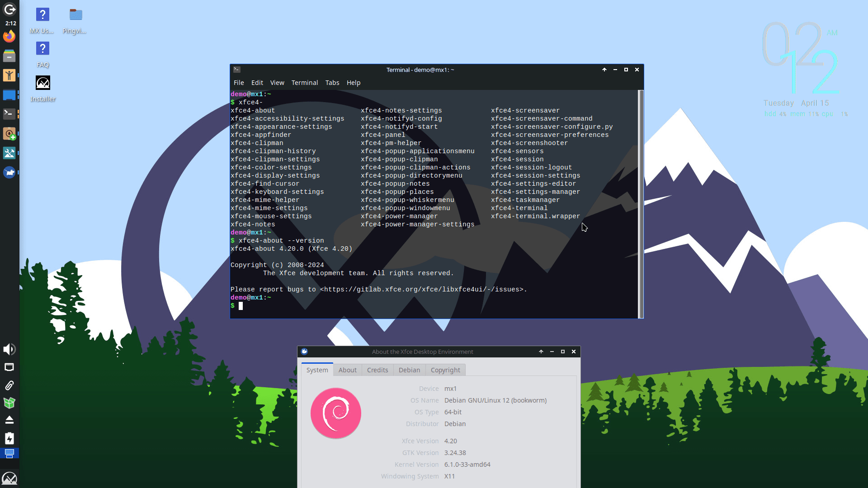Click the GTK Version value 3.24.38
This screenshot has width=868, height=488.
point(455,453)
